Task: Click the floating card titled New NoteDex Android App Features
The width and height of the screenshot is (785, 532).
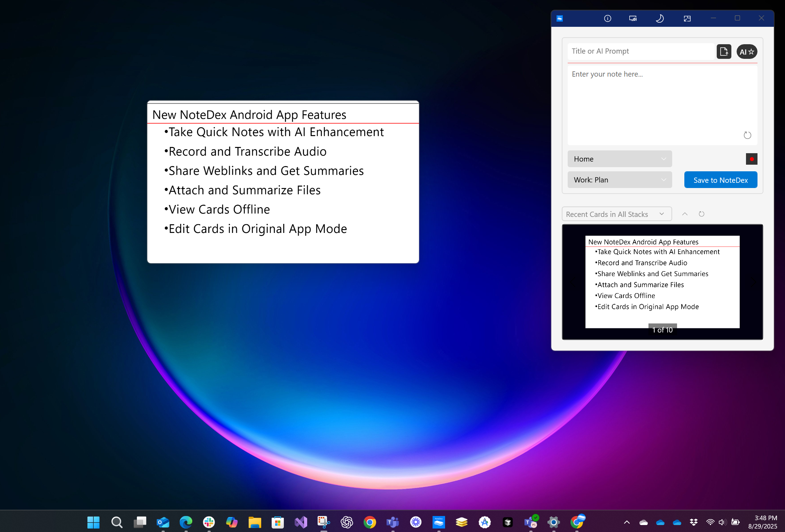Action: [283, 182]
